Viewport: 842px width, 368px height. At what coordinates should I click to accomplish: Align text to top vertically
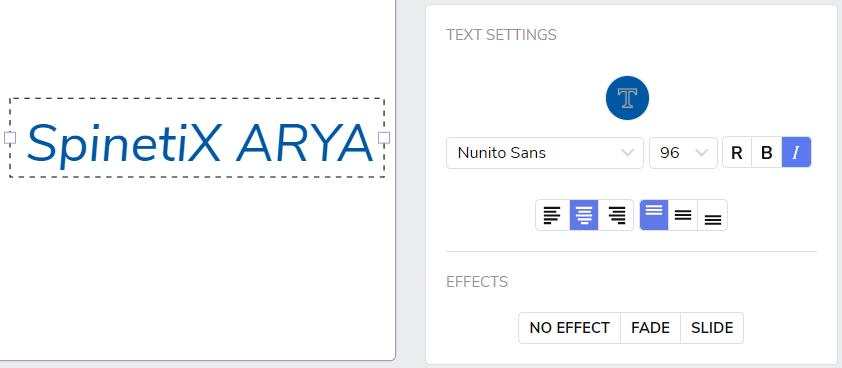coord(654,215)
